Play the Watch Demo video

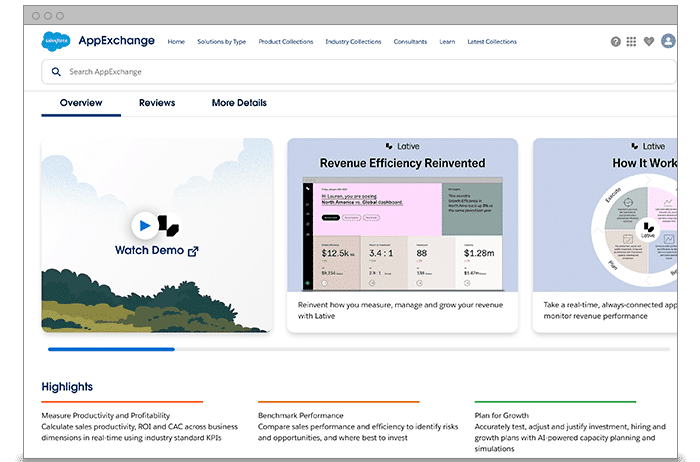point(144,225)
